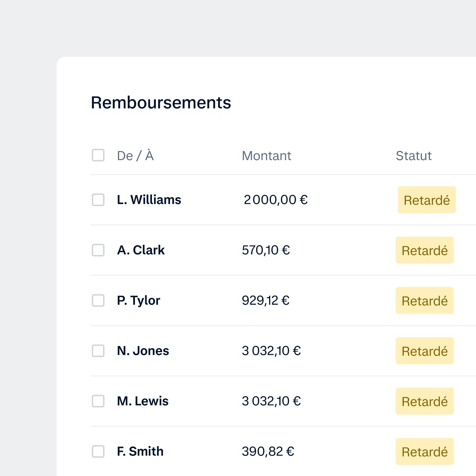Viewport: 476px width, 476px height.
Task: Toggle the P. Tylor row checkbox
Action: tap(98, 300)
